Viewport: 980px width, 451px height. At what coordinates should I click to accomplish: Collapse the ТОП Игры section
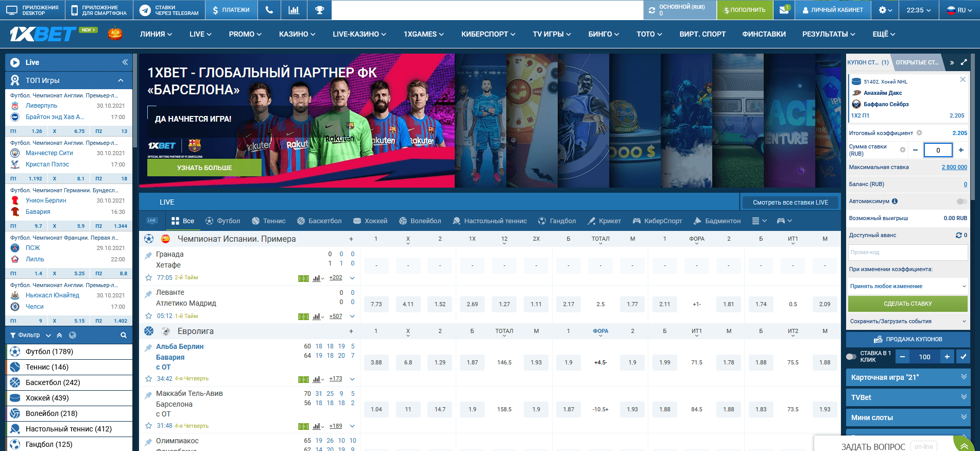click(121, 80)
